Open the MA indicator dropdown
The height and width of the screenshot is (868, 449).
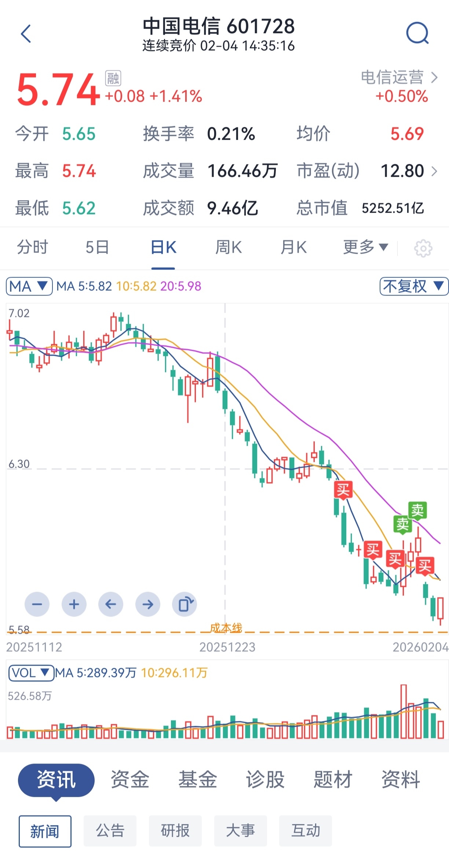[29, 286]
